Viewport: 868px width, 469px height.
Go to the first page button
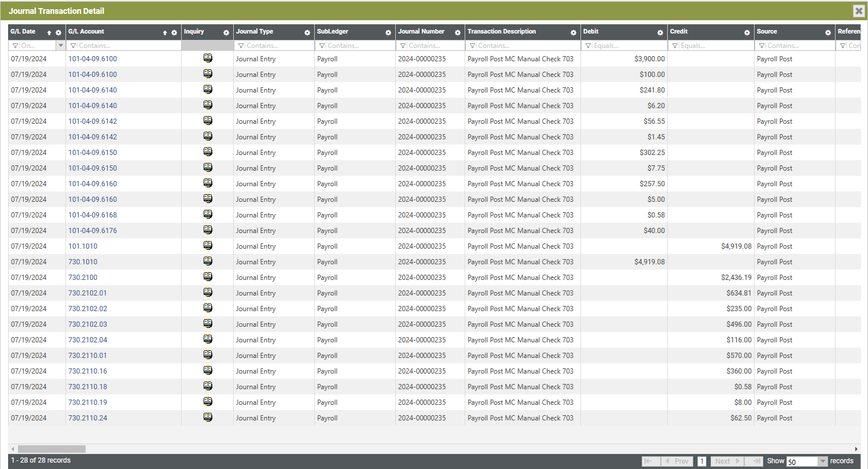(x=650, y=461)
